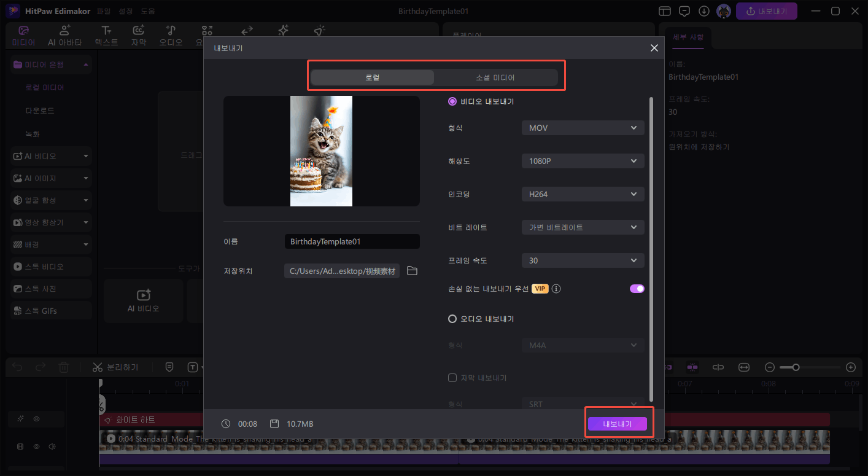The height and width of the screenshot is (476, 868).
Task: Click the kitten preview thumbnail
Action: point(321,150)
